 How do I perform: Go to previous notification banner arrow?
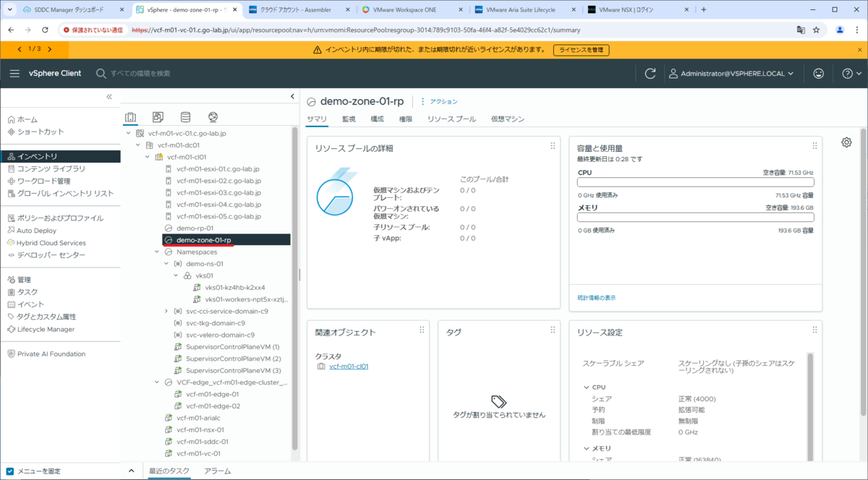pyautogui.click(x=20, y=49)
